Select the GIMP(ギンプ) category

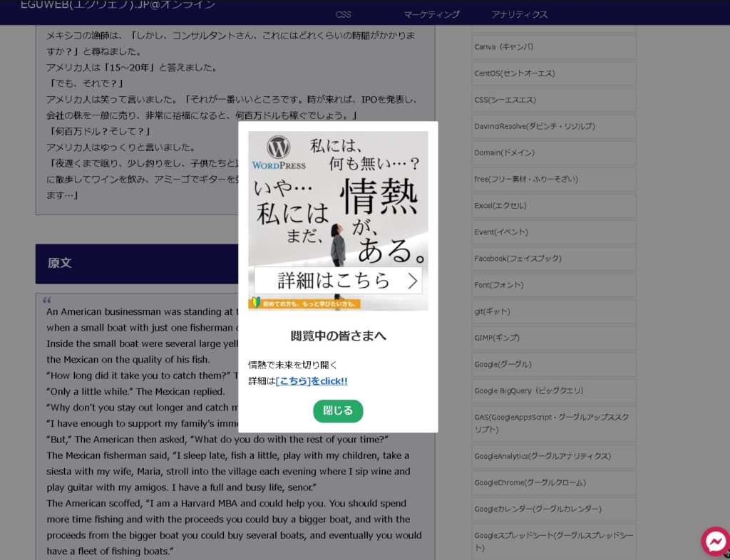(497, 338)
